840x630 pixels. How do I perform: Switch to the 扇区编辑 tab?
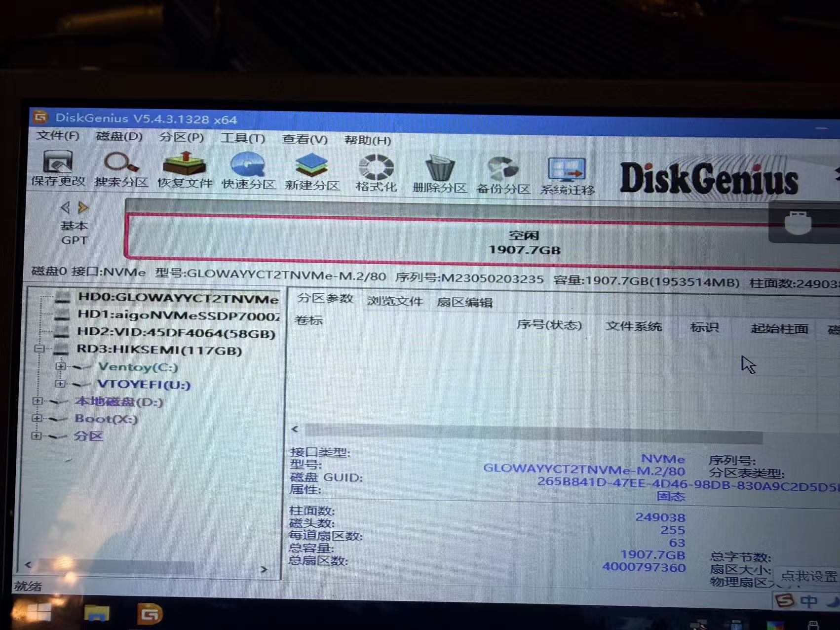click(464, 302)
